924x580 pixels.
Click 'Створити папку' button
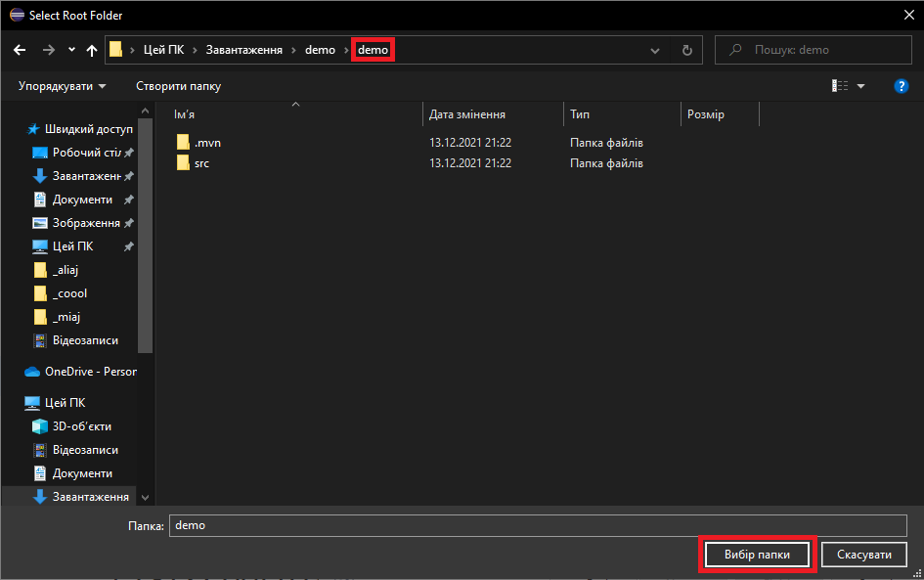[x=179, y=86]
